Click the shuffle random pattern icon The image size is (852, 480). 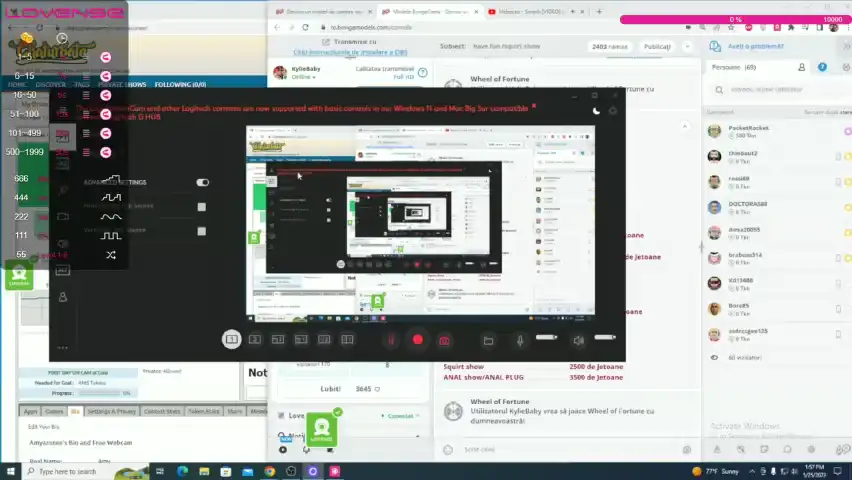point(111,254)
